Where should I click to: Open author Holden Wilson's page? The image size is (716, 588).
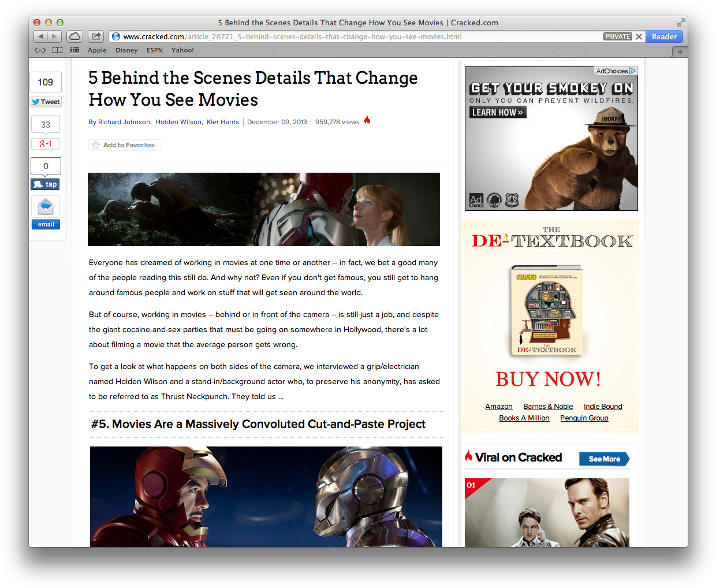[178, 122]
